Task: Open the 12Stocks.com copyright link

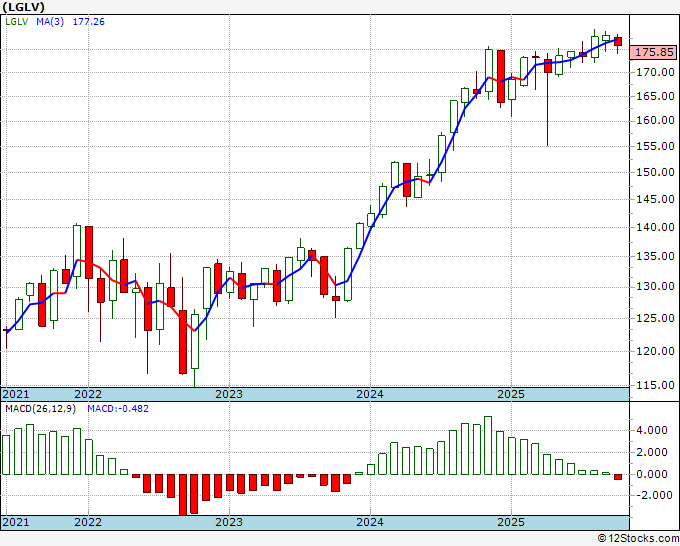Action: 638,539
